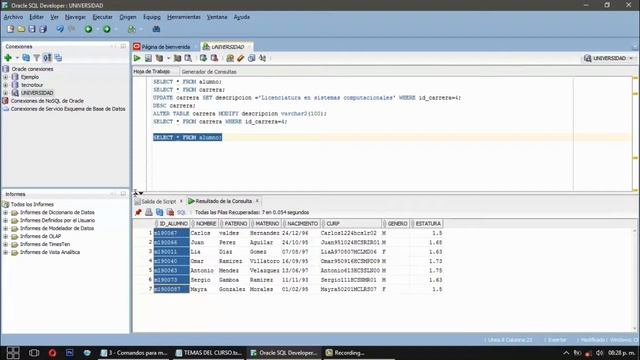Click the eraser Clear icon in worksheet toolbar
The width and height of the screenshot is (640, 360).
click(241, 58)
